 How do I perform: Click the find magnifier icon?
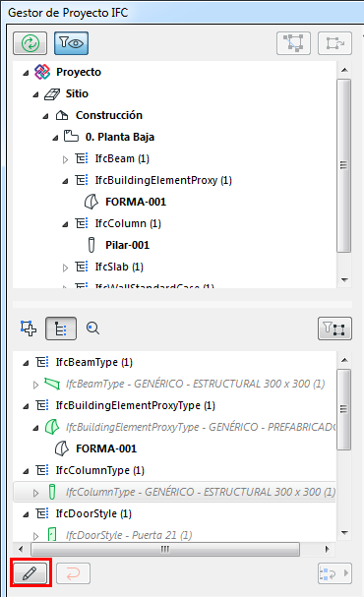[x=92, y=328]
